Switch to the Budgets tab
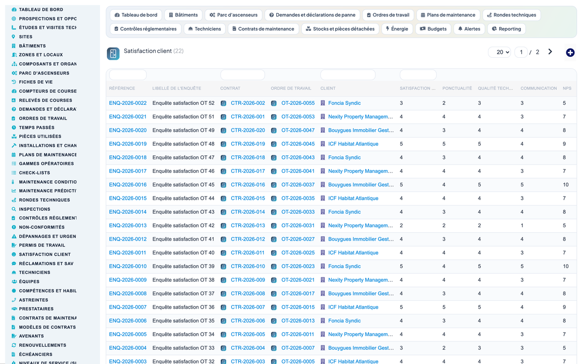Image resolution: width=588 pixels, height=364 pixels. [x=433, y=29]
